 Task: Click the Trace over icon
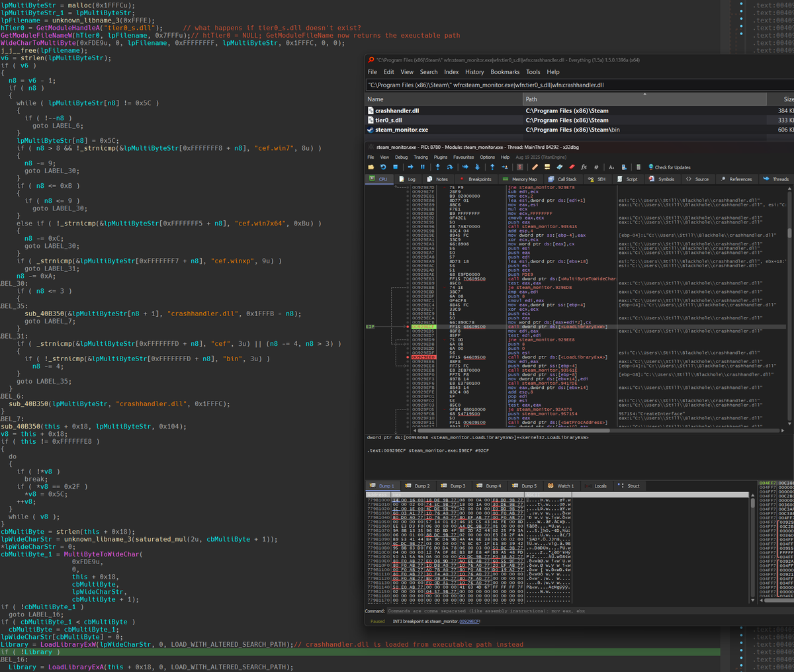click(477, 167)
